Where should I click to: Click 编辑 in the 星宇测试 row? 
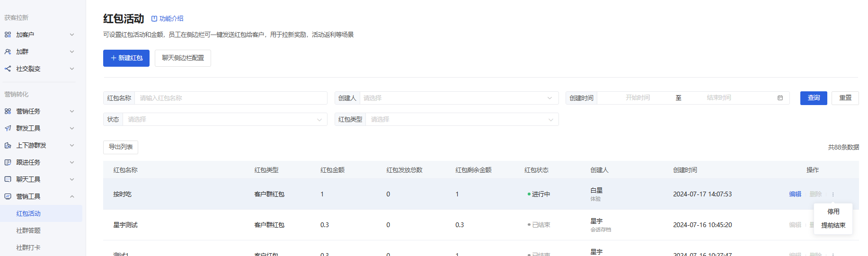click(795, 225)
